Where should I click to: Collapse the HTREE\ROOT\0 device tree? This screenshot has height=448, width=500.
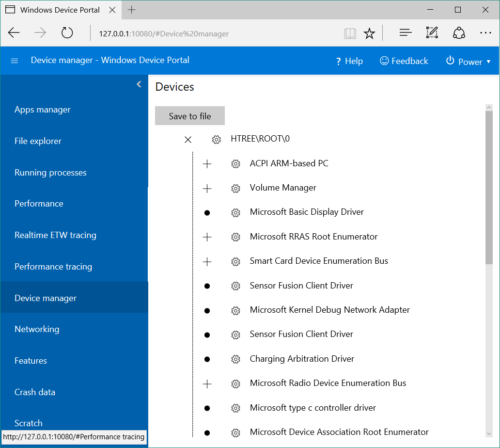(x=188, y=139)
